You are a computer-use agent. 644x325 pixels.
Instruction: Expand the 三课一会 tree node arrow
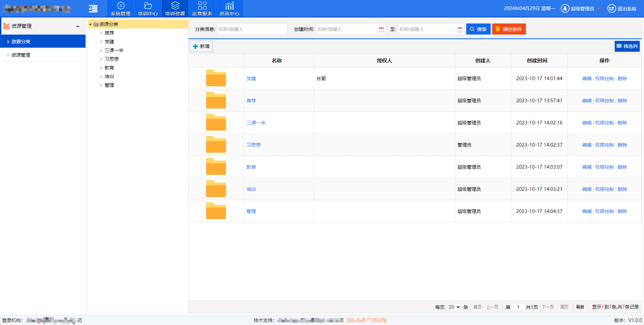click(101, 50)
